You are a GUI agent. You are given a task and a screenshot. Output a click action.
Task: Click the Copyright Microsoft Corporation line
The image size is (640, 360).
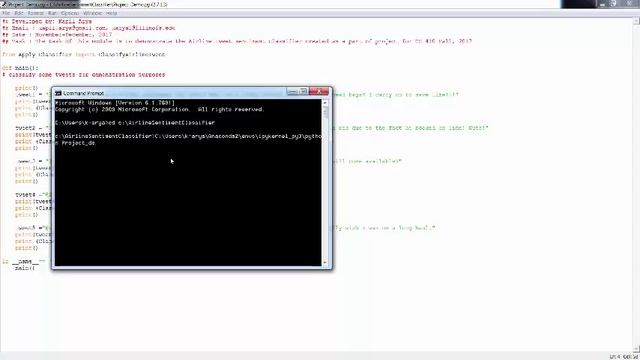coord(160,109)
